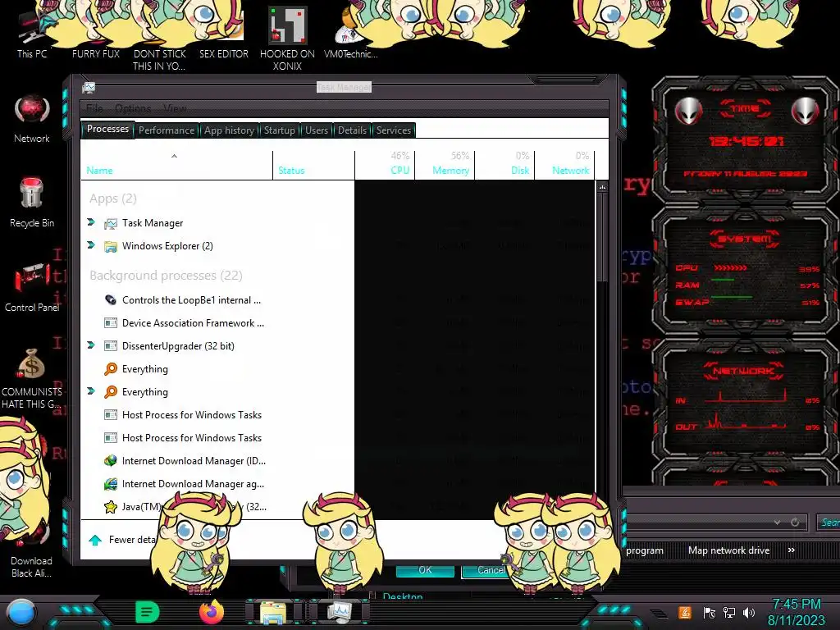840x630 pixels.
Task: Sort processes by the CPU column
Action: (385, 165)
